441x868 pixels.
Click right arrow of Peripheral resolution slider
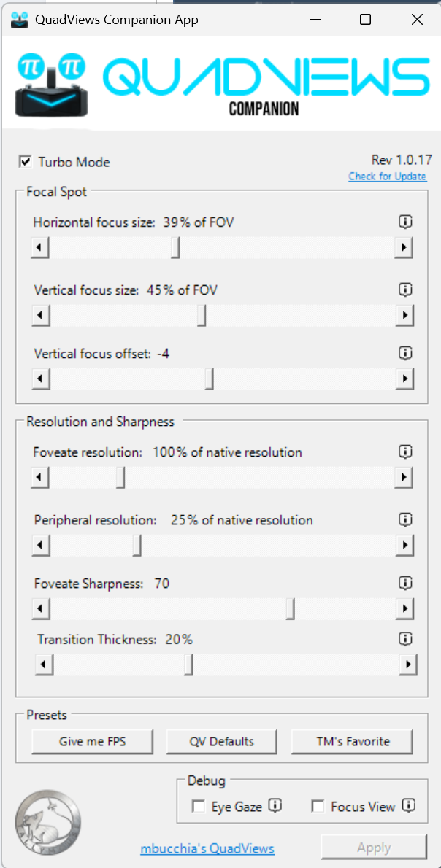coord(404,546)
